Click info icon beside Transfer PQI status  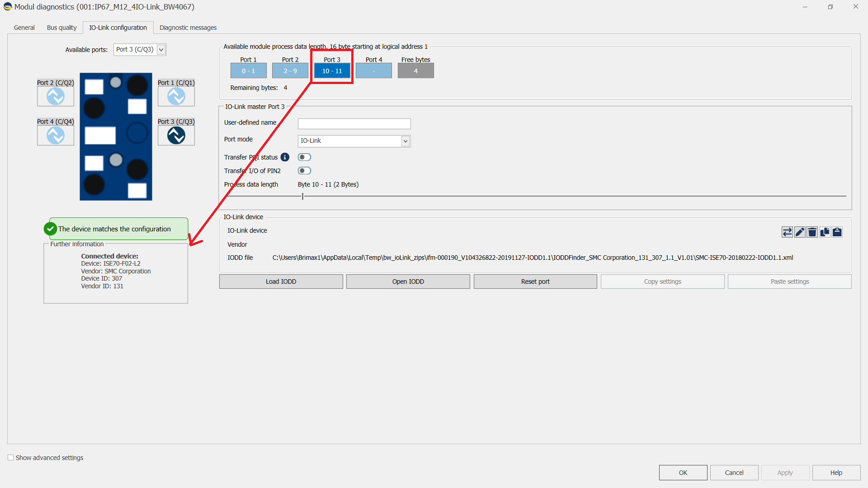click(285, 157)
